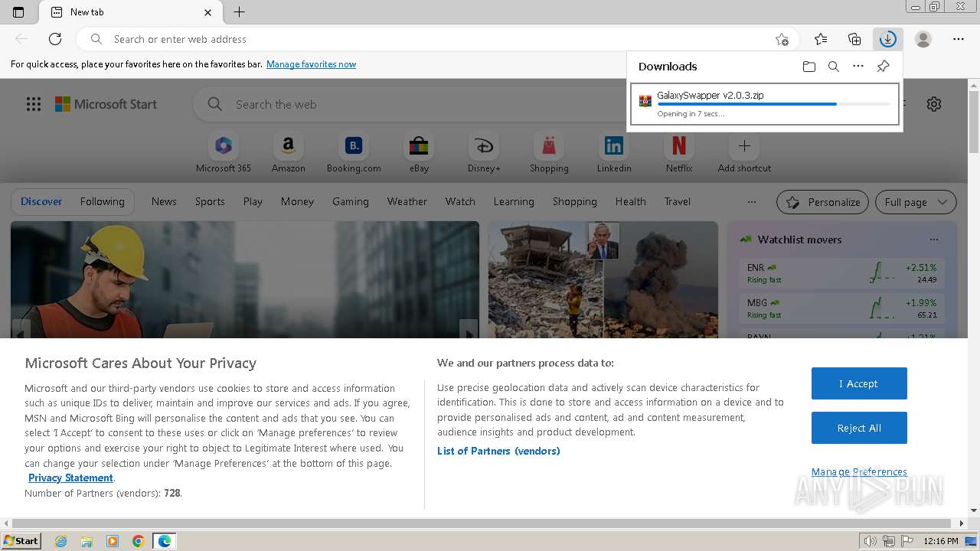
Task: Click I Accept privacy button
Action: (859, 383)
